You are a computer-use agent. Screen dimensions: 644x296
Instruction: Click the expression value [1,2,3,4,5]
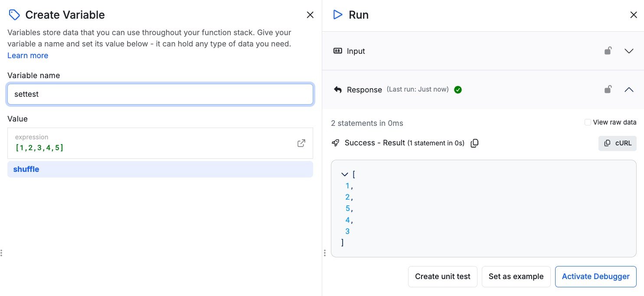[x=39, y=148]
